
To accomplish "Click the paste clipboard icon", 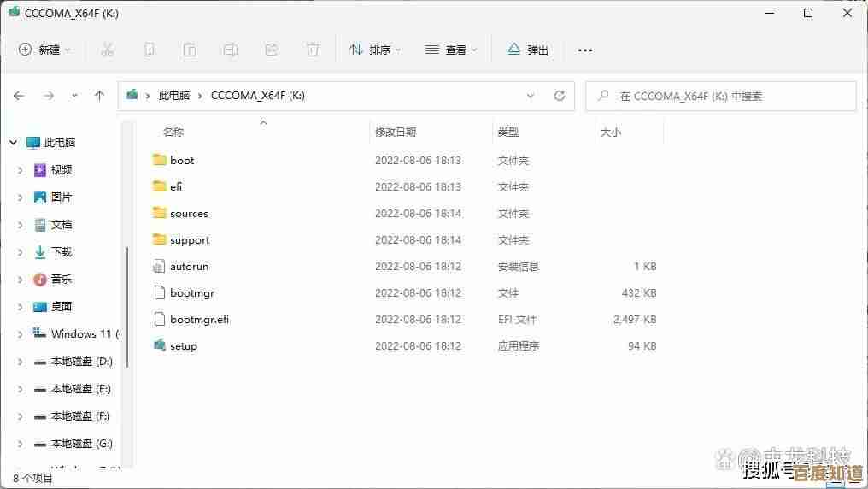I will tap(190, 50).
